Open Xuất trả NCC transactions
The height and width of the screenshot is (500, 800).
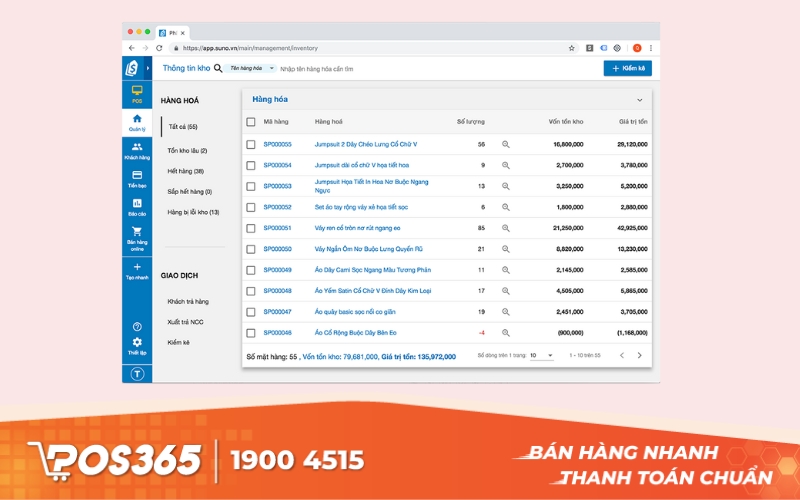(x=185, y=322)
